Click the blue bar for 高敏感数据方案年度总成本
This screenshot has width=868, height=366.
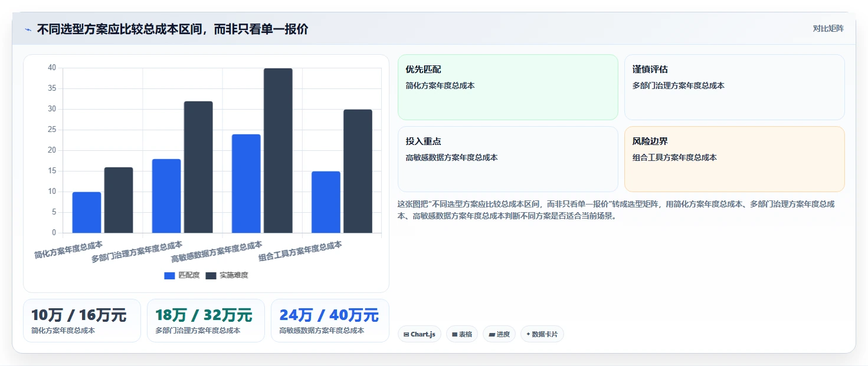(x=246, y=183)
